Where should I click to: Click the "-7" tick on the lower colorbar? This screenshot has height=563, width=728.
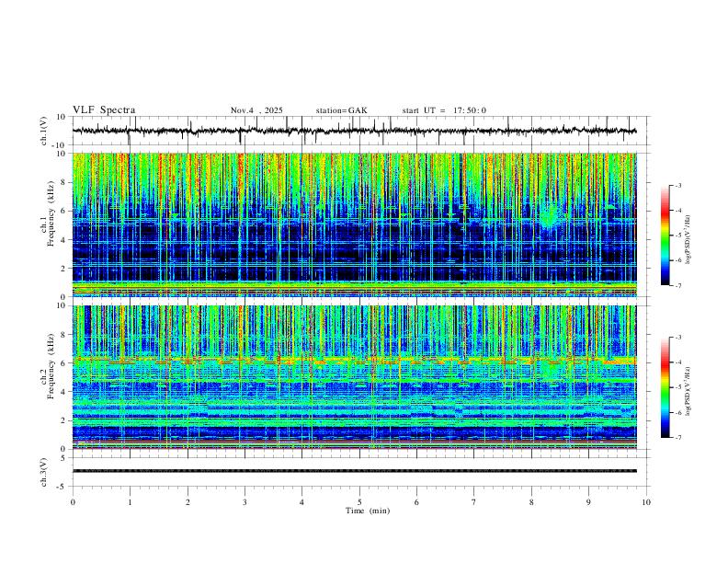coord(678,438)
